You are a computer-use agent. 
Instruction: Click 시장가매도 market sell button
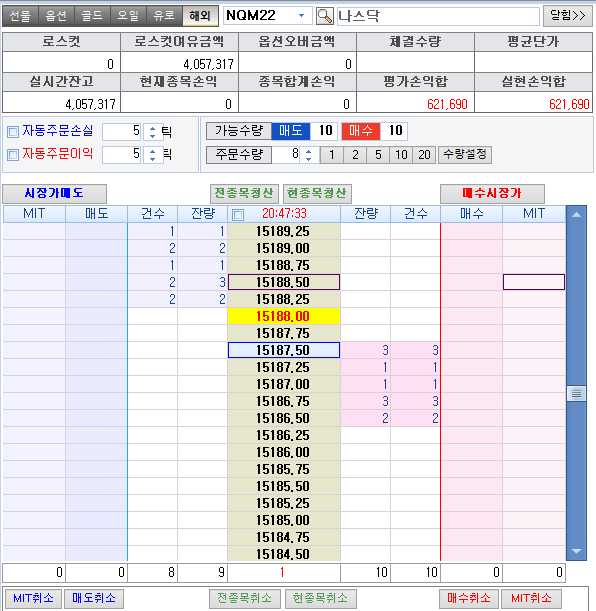pyautogui.click(x=55, y=193)
